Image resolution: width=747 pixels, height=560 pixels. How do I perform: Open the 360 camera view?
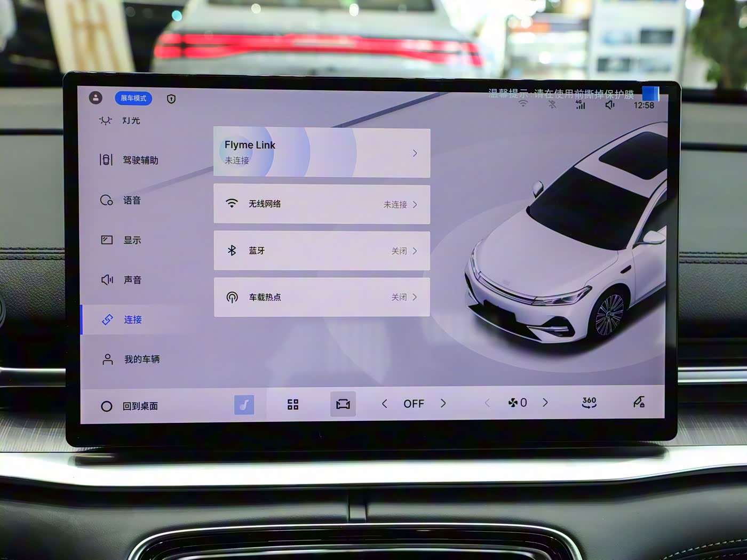[589, 402]
